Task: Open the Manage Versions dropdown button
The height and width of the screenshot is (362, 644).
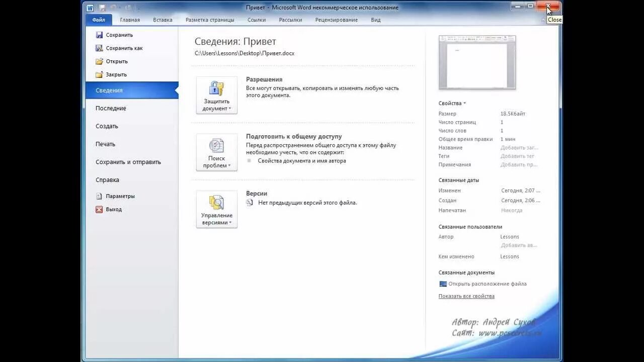Action: 216,209
